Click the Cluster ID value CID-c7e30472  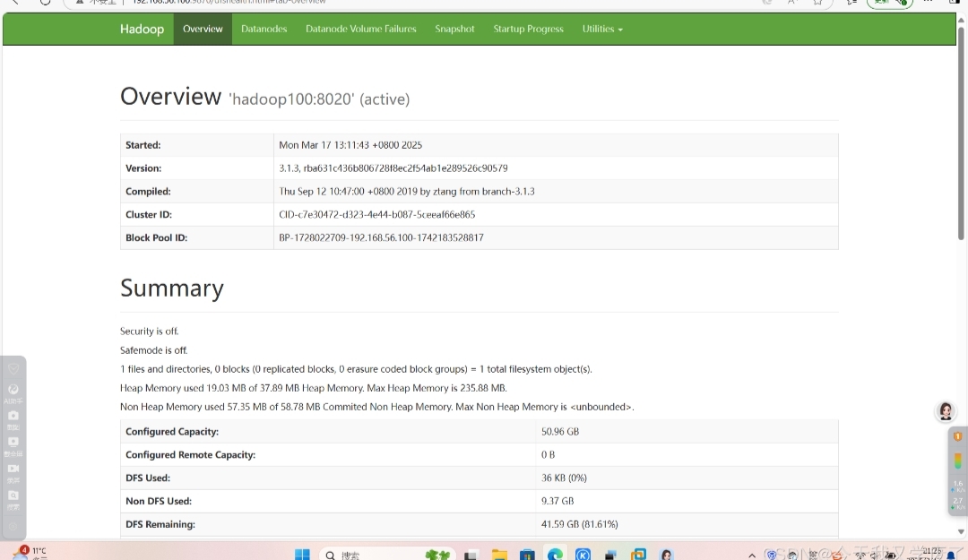coord(377,214)
